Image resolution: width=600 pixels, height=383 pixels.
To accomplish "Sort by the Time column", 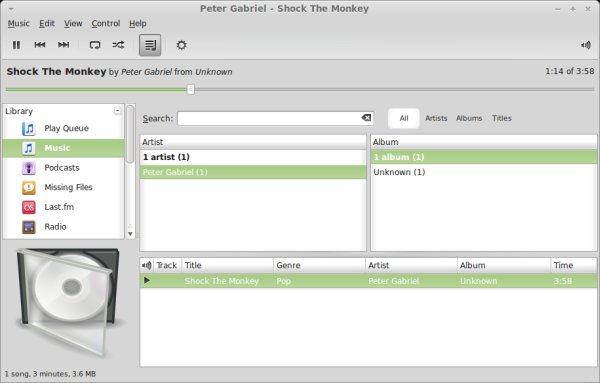I will point(574,265).
